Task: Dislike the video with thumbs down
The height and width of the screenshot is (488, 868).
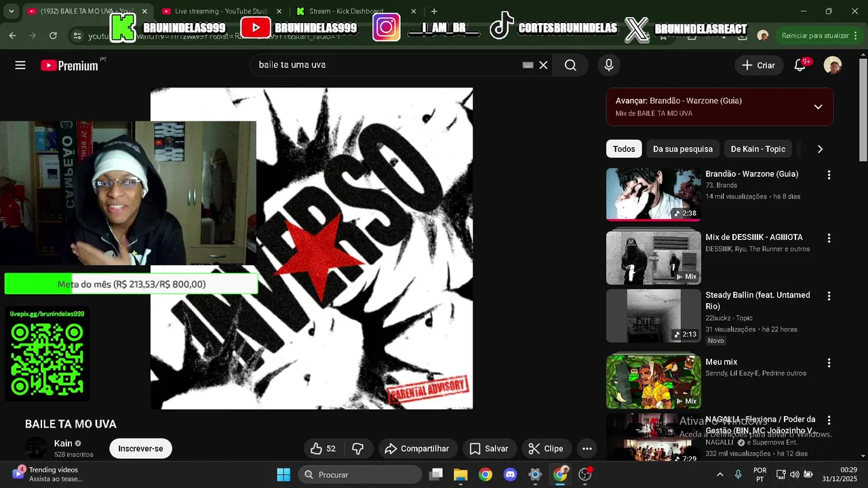Action: coord(358,449)
